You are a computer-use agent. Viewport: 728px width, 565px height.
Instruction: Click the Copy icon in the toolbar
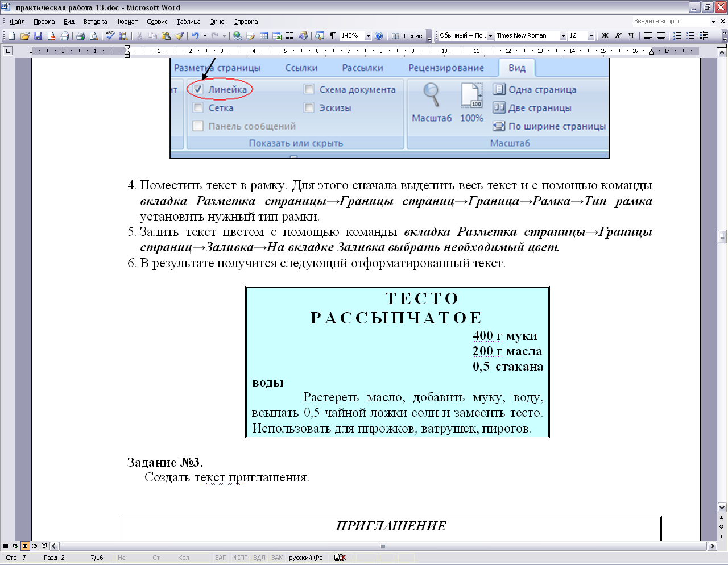tap(152, 36)
